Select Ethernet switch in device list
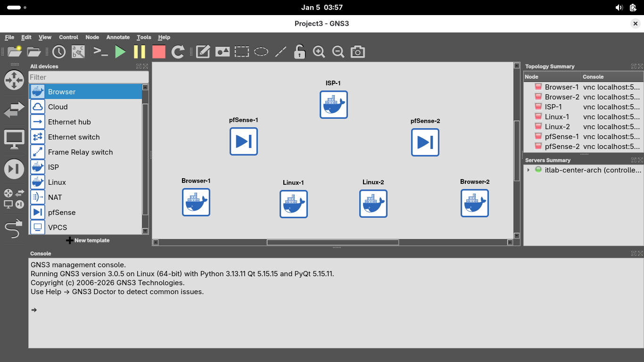 click(74, 137)
